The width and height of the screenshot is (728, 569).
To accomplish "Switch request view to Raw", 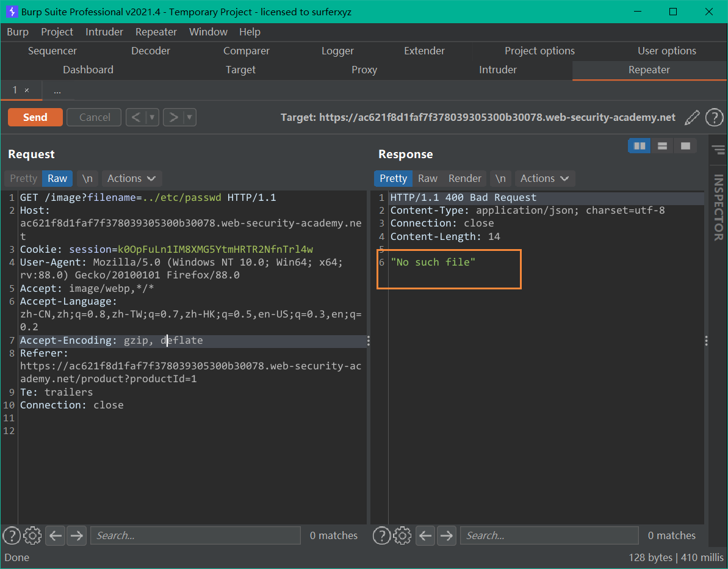I will click(57, 178).
